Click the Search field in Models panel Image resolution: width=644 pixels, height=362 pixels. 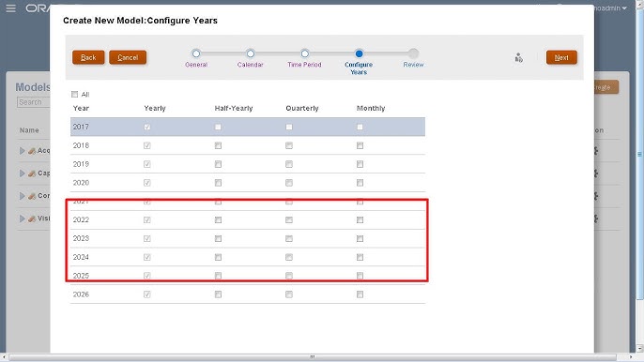pyautogui.click(x=34, y=102)
